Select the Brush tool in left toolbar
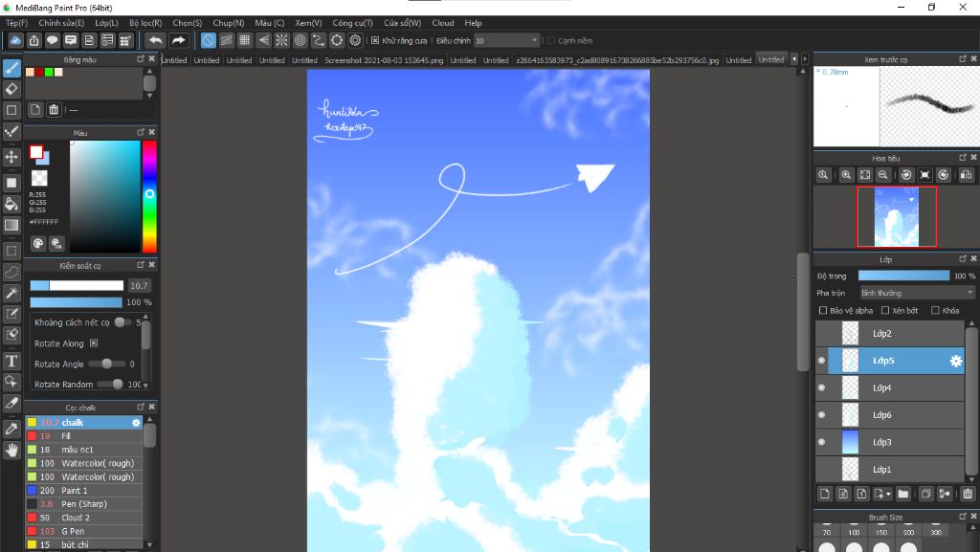Image resolution: width=980 pixels, height=552 pixels. pyautogui.click(x=11, y=67)
